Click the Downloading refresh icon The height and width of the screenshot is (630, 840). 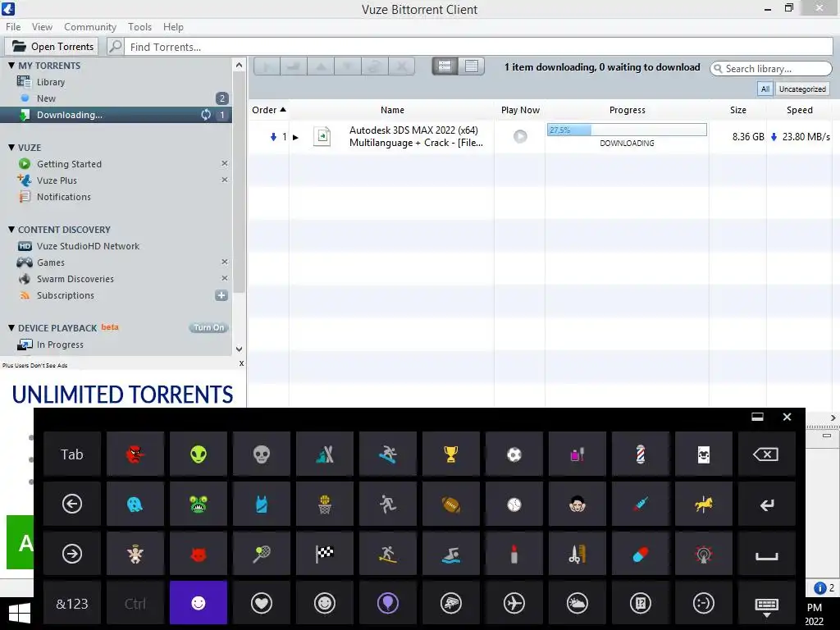pos(206,115)
